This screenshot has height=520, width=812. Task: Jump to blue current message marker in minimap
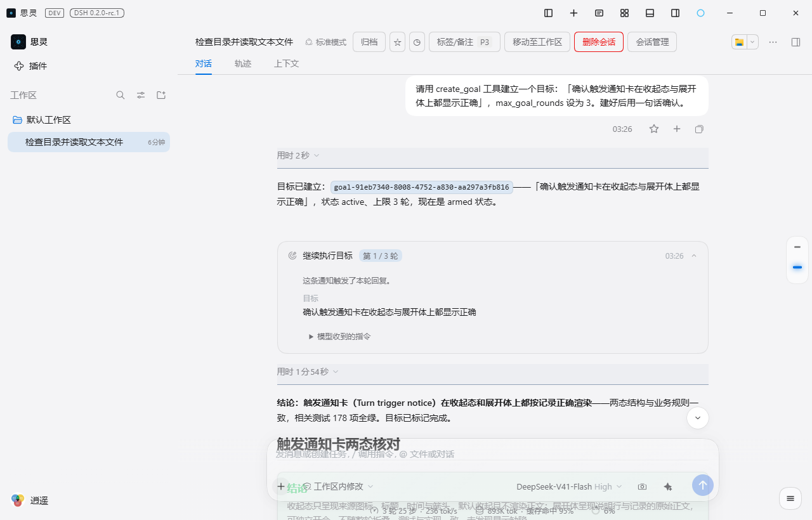pyautogui.click(x=797, y=268)
